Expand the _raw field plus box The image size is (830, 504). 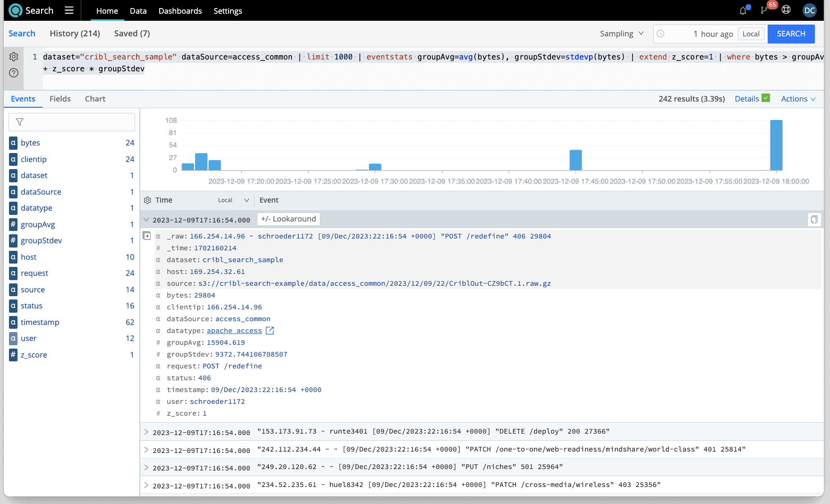click(147, 236)
